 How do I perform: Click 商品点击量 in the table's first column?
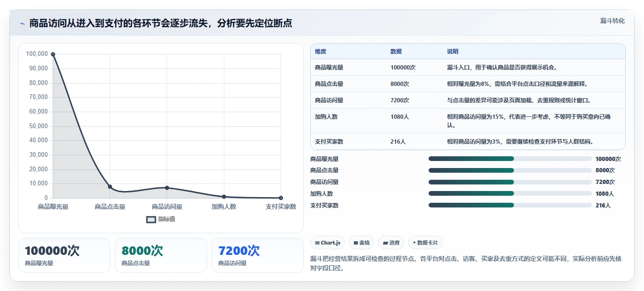coord(329,84)
